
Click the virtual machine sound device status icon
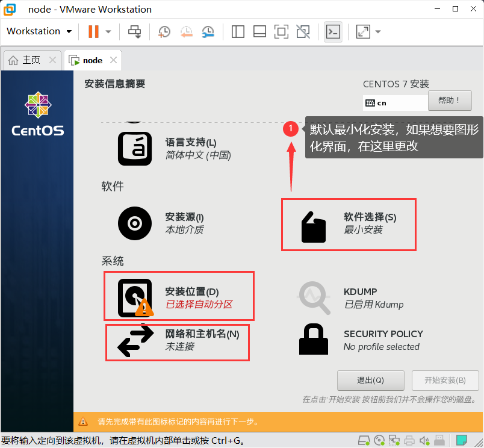tap(424, 440)
